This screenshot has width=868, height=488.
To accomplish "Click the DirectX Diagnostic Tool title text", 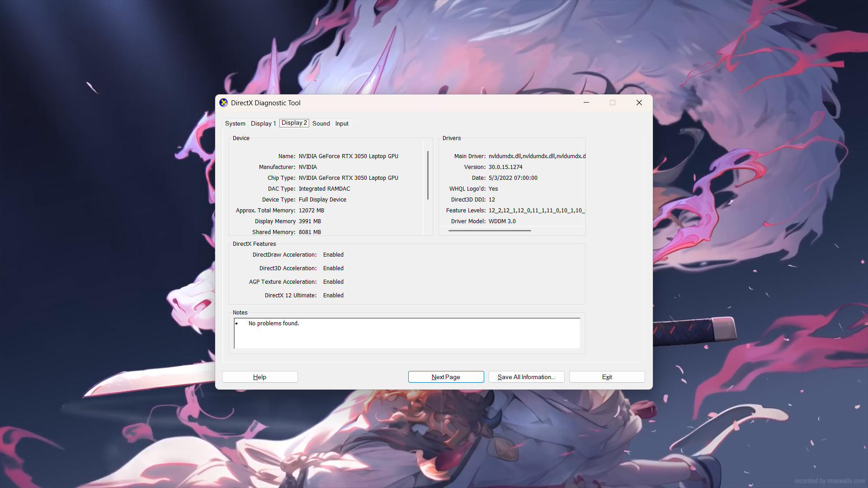I will click(x=266, y=103).
